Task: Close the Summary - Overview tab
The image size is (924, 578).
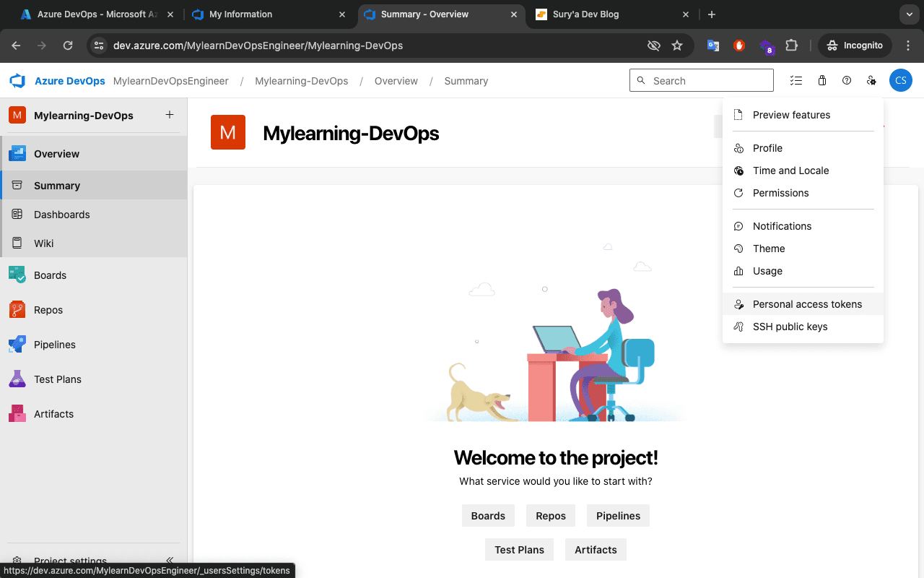Action: coord(514,14)
